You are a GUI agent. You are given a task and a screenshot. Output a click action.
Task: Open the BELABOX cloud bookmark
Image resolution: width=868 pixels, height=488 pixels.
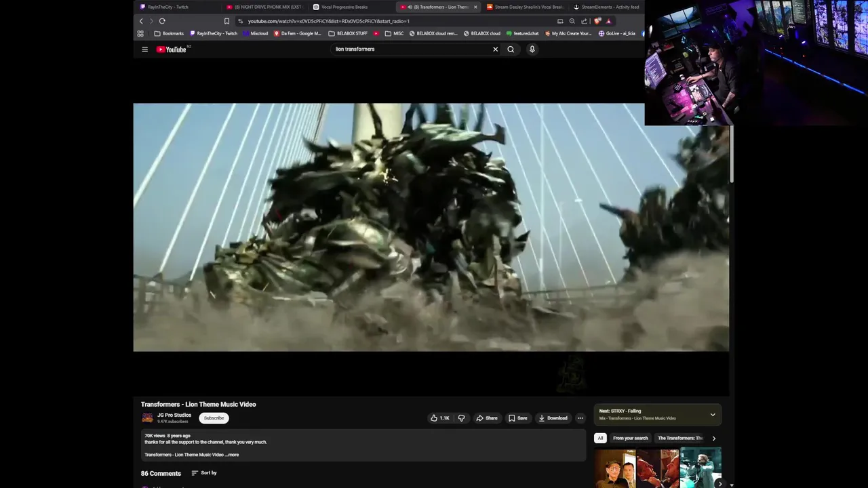coord(482,33)
